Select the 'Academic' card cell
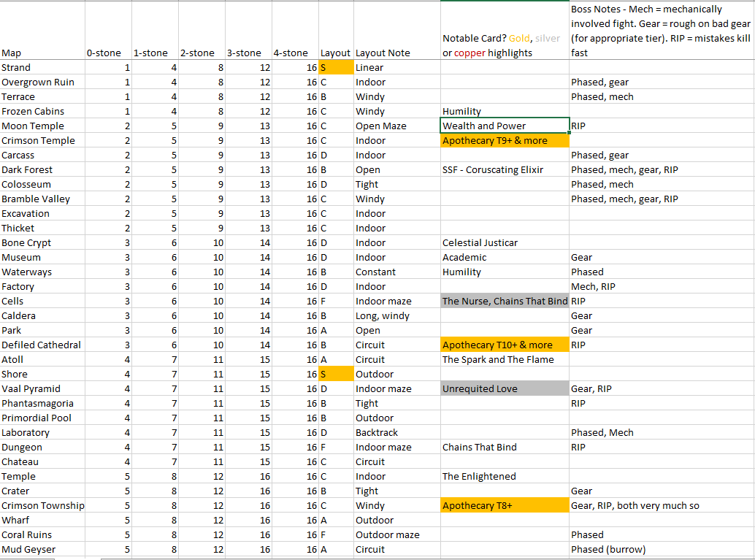The image size is (755, 560). [505, 257]
